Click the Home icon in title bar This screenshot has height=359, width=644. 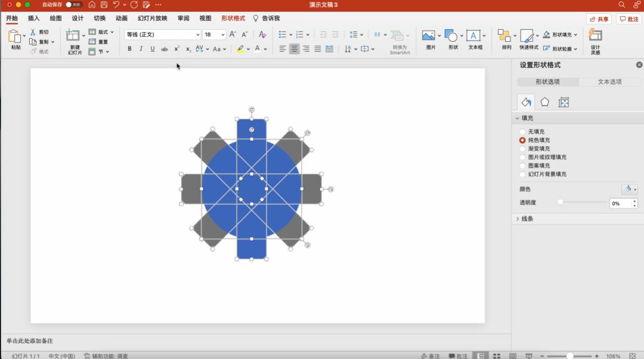coord(92,5)
